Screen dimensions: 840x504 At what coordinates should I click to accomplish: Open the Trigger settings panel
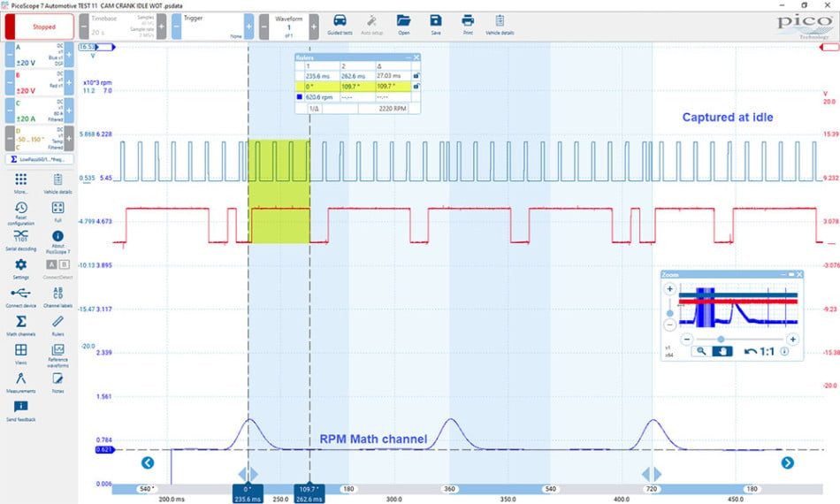213,27
